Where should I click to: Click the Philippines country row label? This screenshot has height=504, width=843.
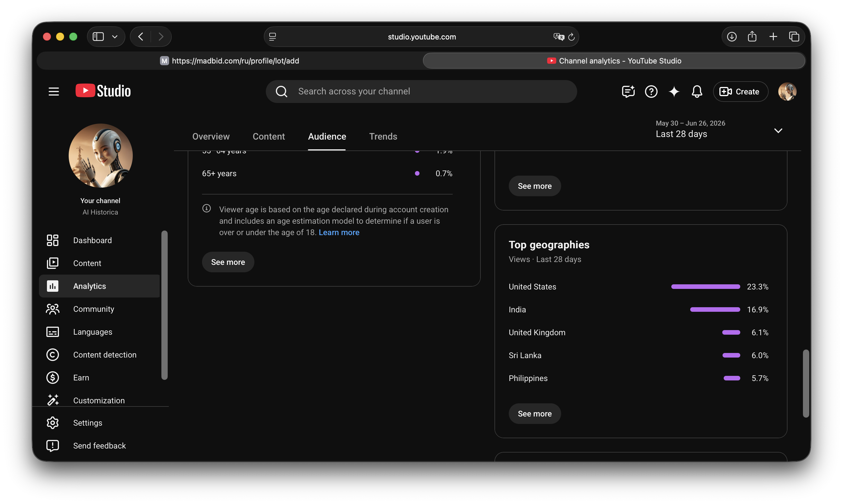[528, 378]
